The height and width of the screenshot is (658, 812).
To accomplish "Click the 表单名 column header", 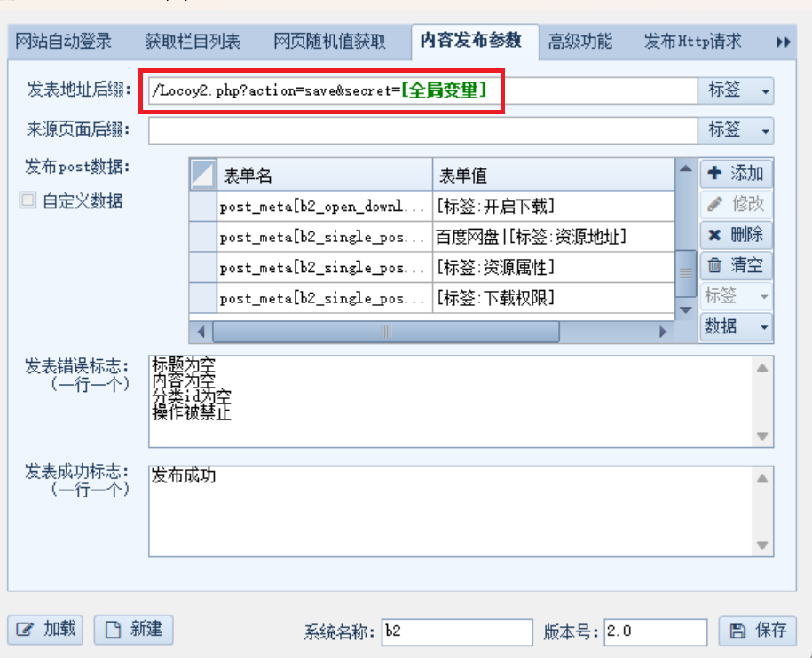I will click(325, 175).
